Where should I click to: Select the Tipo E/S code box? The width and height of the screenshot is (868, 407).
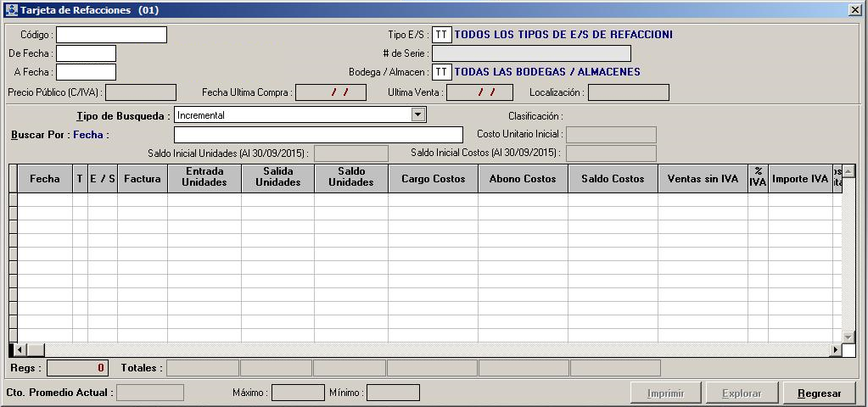click(441, 35)
